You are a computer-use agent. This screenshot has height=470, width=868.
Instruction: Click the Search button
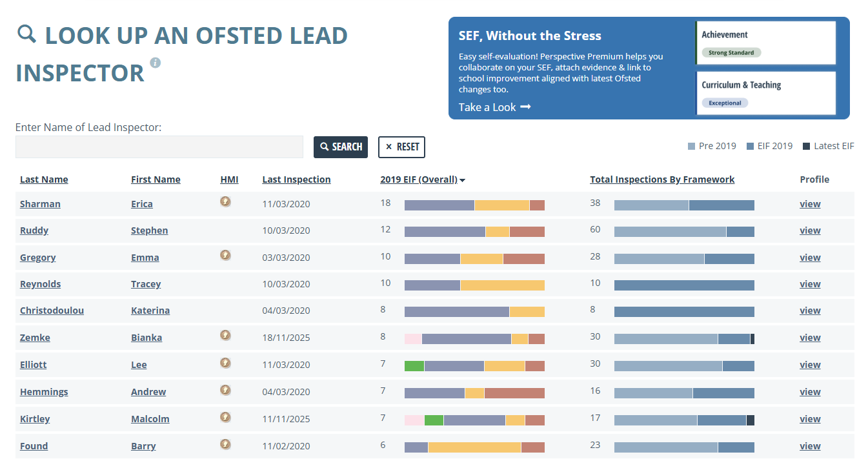click(x=341, y=147)
